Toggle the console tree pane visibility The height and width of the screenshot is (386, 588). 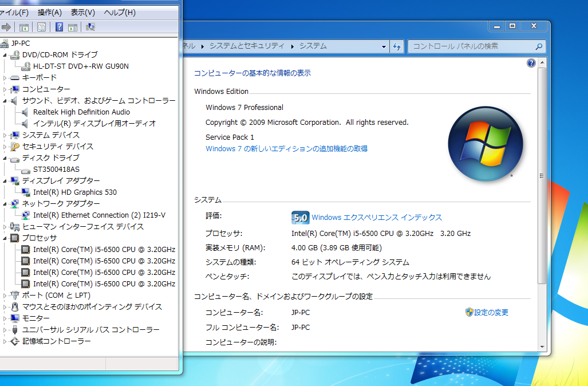coord(23,27)
